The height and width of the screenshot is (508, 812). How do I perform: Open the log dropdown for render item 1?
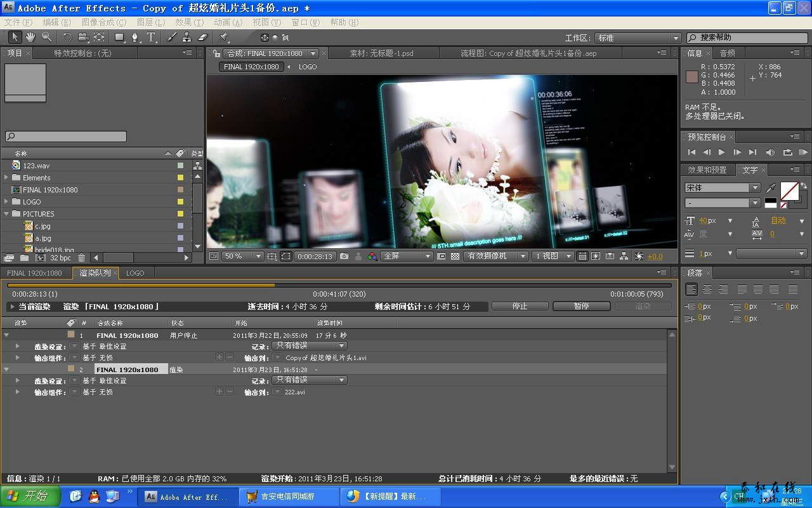click(x=309, y=346)
